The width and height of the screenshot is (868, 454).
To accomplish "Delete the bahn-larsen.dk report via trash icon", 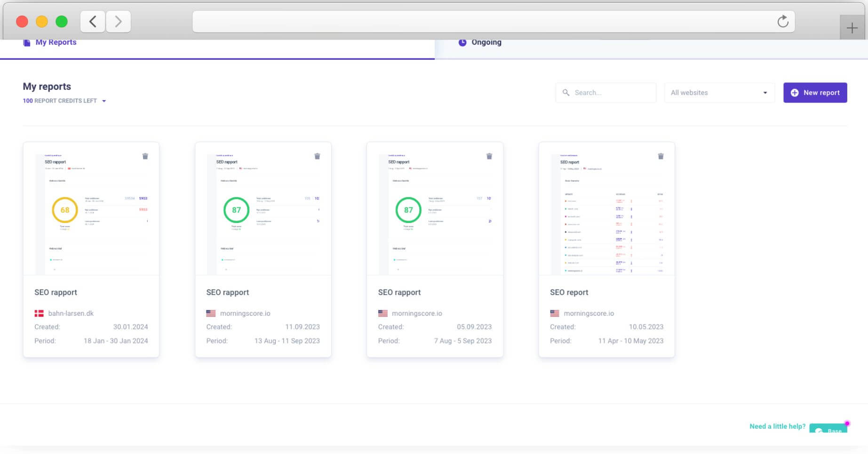I will (145, 156).
